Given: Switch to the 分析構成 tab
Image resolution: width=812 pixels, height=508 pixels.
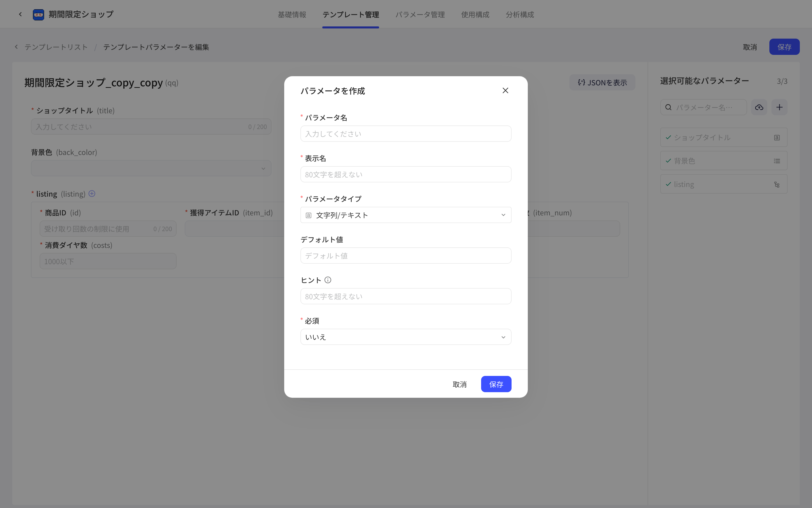Looking at the screenshot, I should [520, 14].
